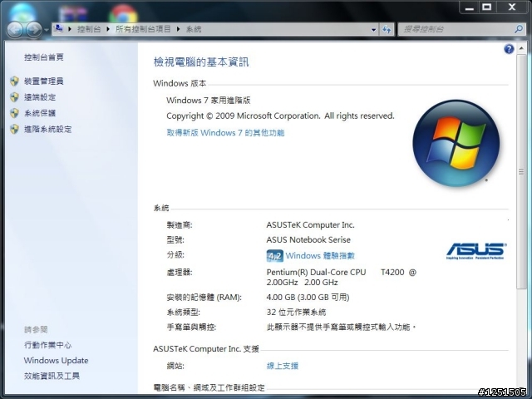Click the Copyright 2009 Microsoft Corporation text
This screenshot has height=399, width=532.
pyautogui.click(x=280, y=116)
